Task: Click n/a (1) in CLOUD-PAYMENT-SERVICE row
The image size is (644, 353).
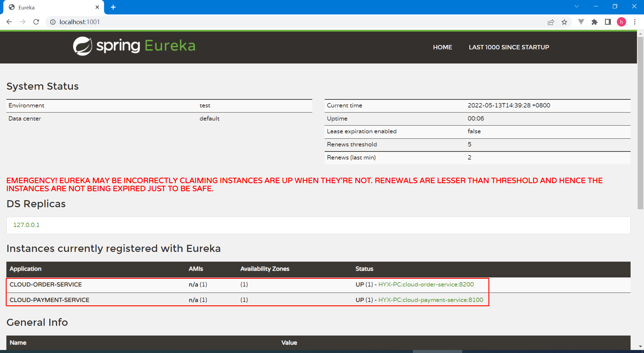Action: [198, 300]
